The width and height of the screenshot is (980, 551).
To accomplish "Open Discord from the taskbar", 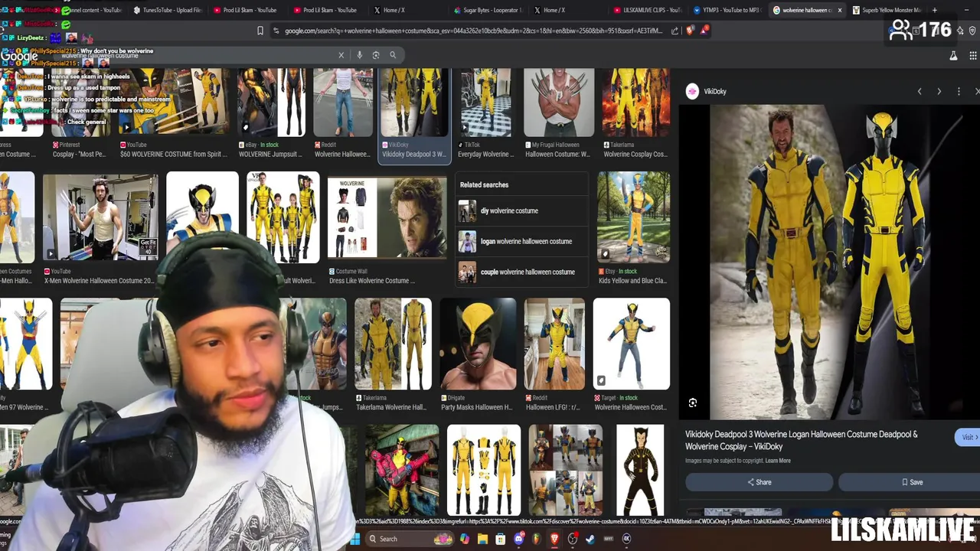I will click(x=518, y=539).
